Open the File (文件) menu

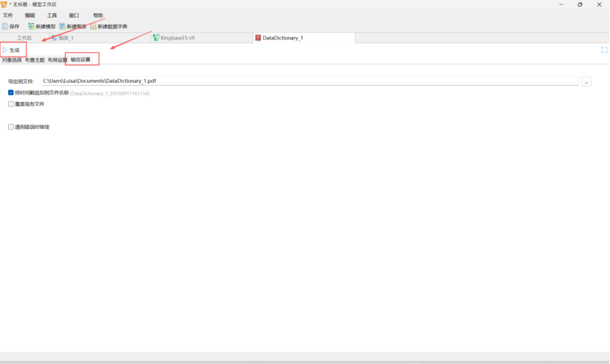click(8, 15)
